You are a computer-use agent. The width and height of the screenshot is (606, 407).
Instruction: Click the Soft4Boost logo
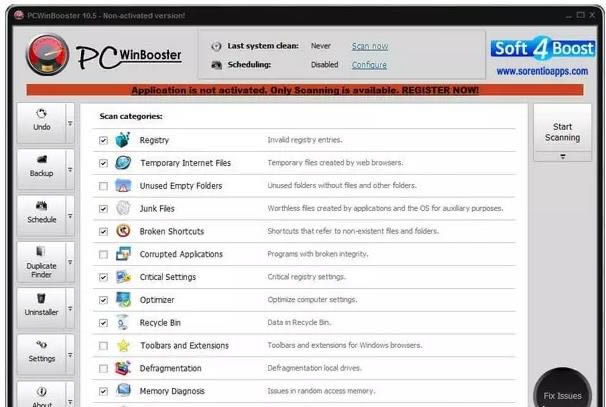[x=543, y=49]
